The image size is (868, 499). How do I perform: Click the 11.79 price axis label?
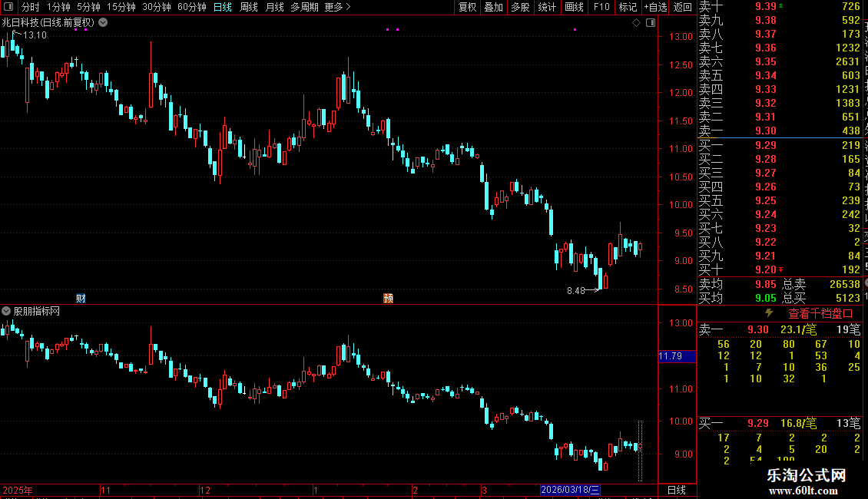[x=677, y=355]
